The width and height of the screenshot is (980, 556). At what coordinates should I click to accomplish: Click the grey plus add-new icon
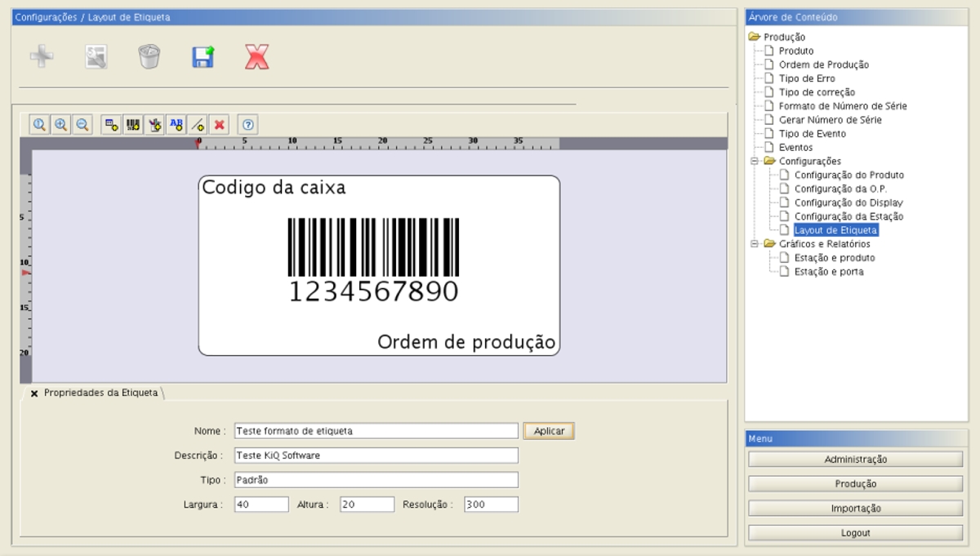click(42, 56)
